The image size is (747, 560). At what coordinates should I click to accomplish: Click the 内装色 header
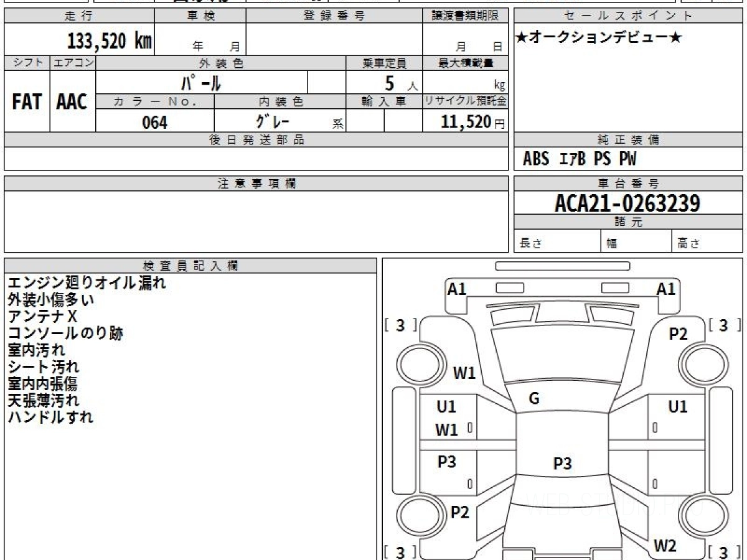[281, 101]
